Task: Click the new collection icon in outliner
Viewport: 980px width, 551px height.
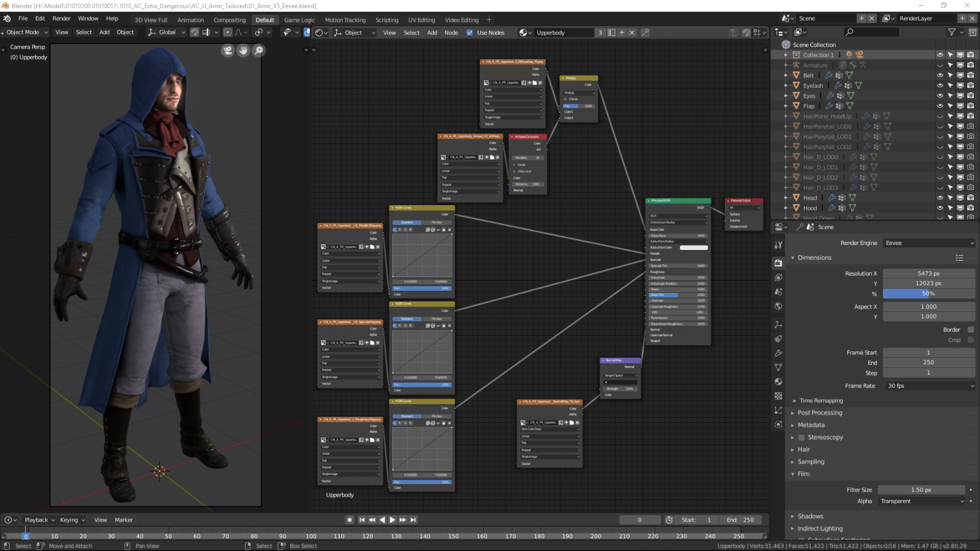Action: (972, 32)
